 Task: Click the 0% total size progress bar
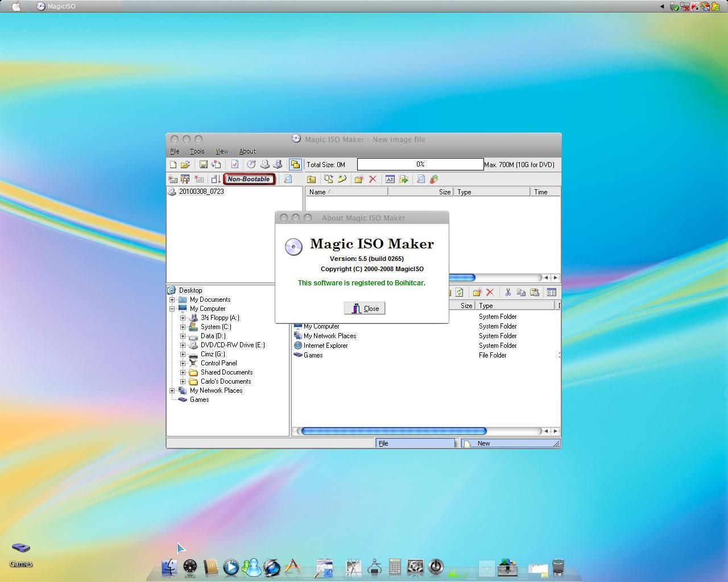pyautogui.click(x=420, y=164)
